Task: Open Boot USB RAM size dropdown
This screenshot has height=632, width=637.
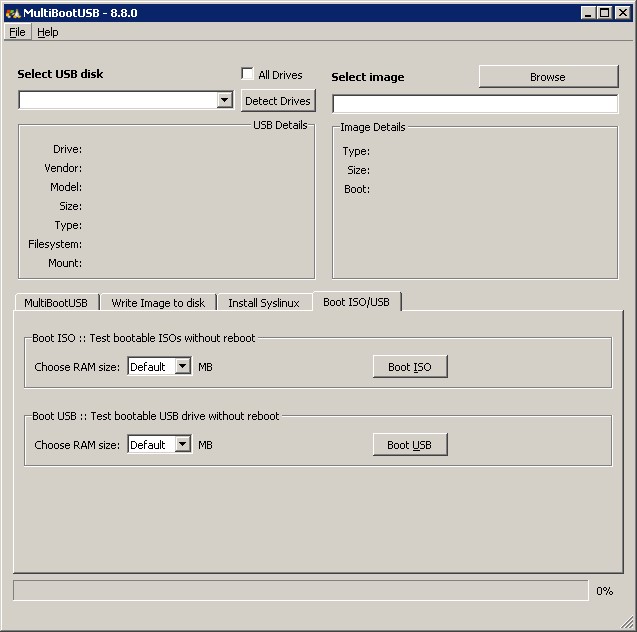Action: (x=182, y=445)
